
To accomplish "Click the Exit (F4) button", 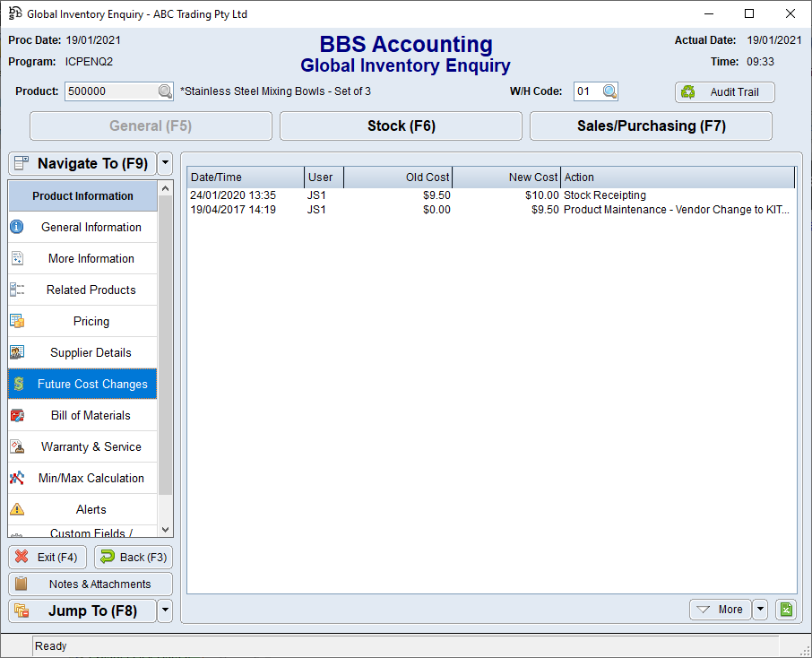I will tap(48, 558).
